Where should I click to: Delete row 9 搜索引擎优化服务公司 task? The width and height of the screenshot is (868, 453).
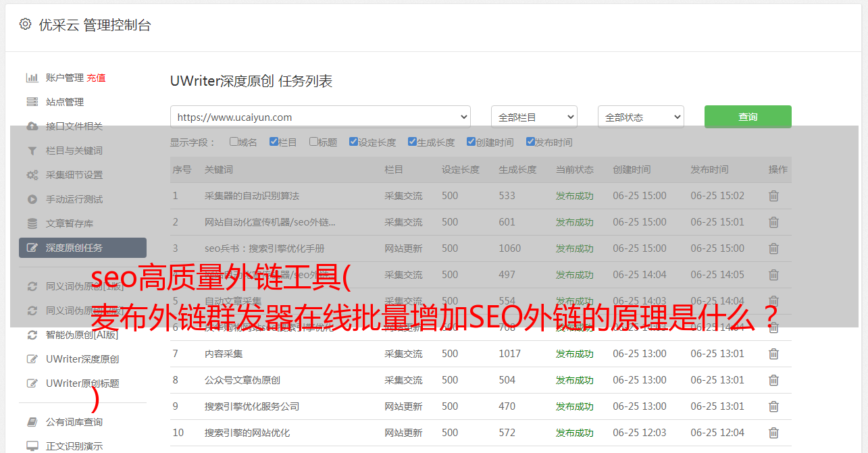pos(774,406)
